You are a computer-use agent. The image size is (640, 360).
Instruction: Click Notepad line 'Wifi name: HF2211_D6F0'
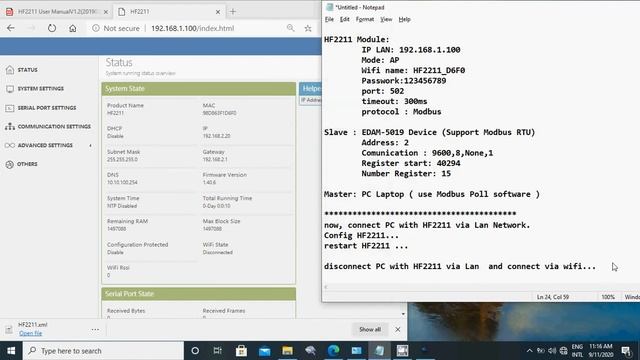pyautogui.click(x=413, y=70)
